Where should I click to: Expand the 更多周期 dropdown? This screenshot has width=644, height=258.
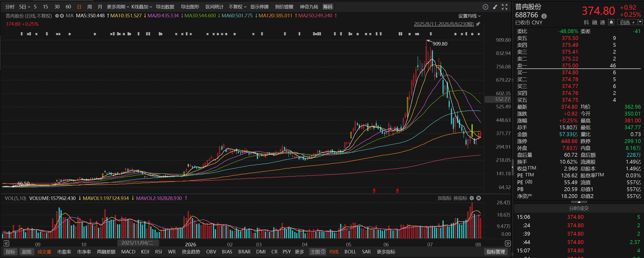coord(118,7)
